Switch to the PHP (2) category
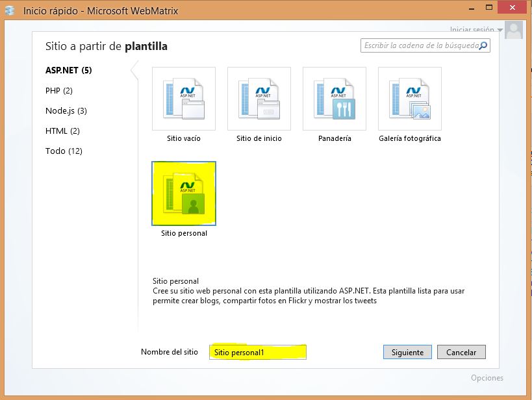 click(x=59, y=91)
